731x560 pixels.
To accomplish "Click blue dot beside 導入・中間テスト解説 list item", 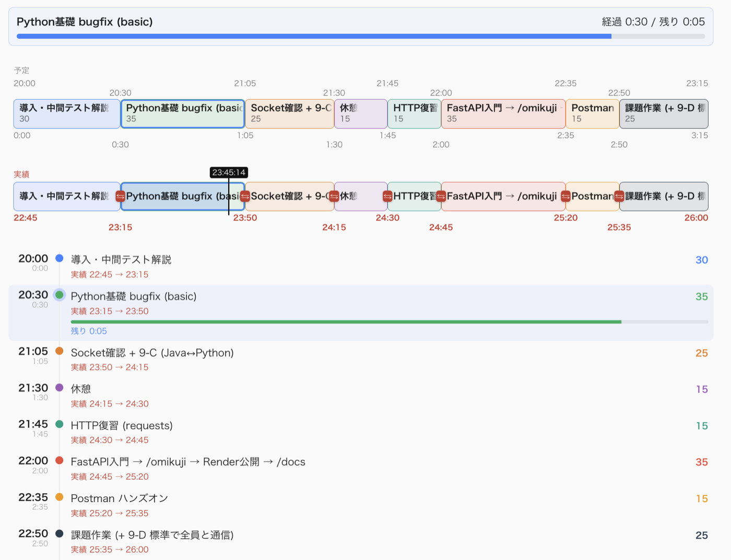I will click(x=60, y=258).
